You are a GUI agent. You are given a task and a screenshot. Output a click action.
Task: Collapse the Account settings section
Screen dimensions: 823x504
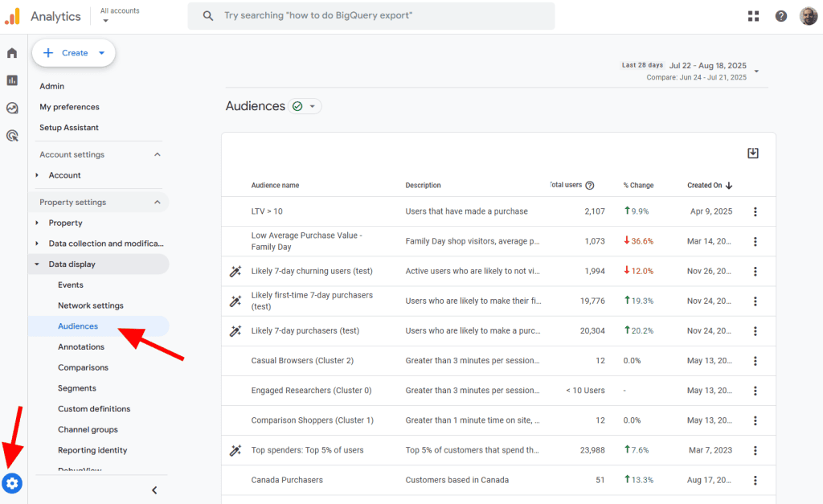(158, 154)
